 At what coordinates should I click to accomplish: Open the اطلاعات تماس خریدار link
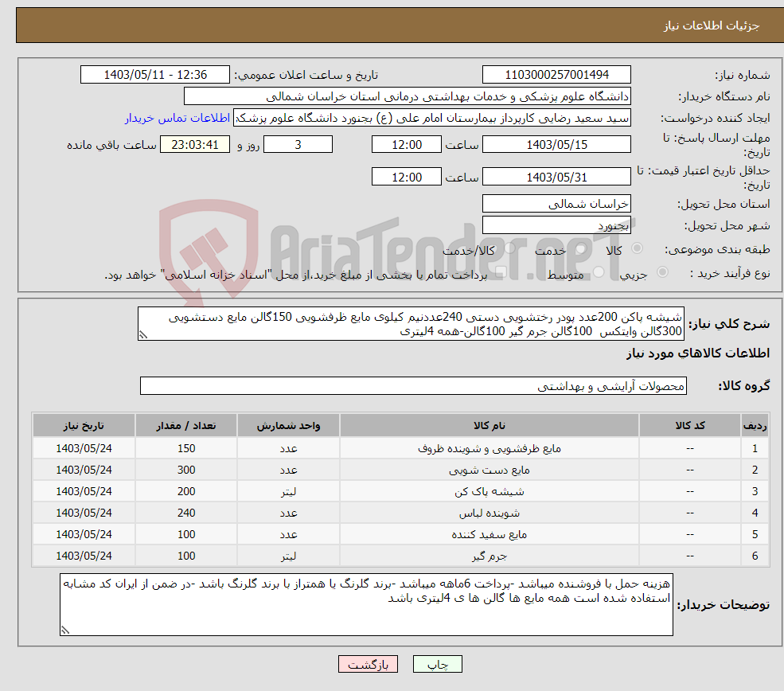pyautogui.click(x=177, y=118)
